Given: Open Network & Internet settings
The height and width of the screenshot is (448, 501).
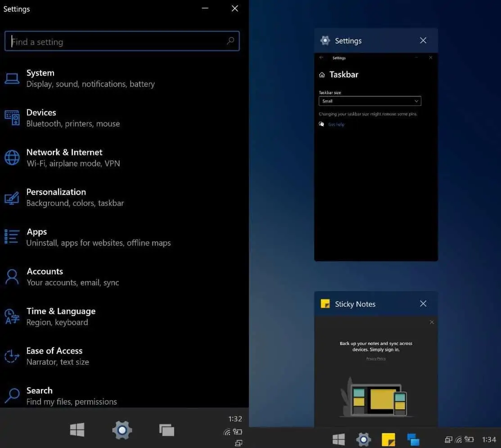Looking at the screenshot, I should click(73, 158).
